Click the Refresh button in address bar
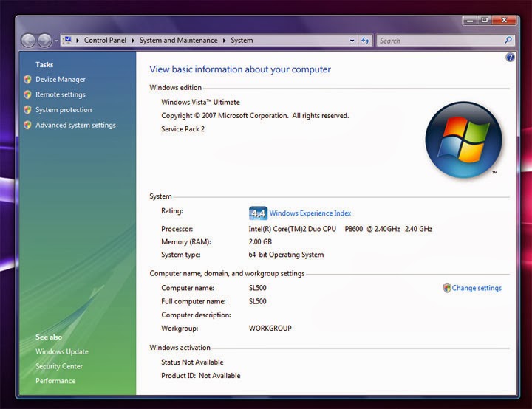Image resolution: width=532 pixels, height=409 pixels. (x=366, y=41)
